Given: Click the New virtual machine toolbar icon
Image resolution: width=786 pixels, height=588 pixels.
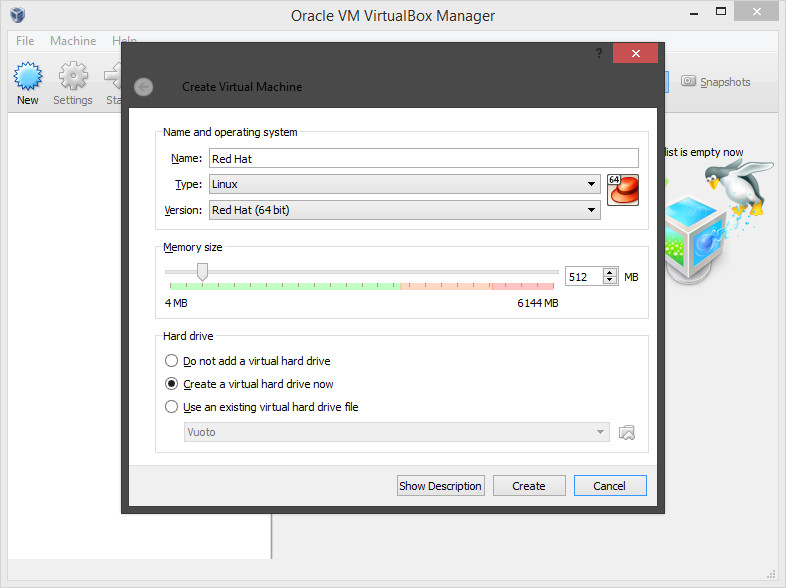Looking at the screenshot, I should pyautogui.click(x=28, y=76).
